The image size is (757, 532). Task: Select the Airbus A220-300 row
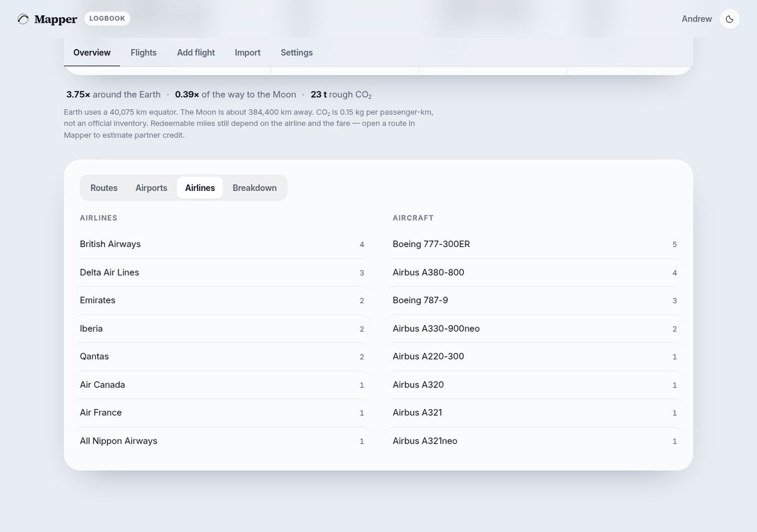point(535,357)
